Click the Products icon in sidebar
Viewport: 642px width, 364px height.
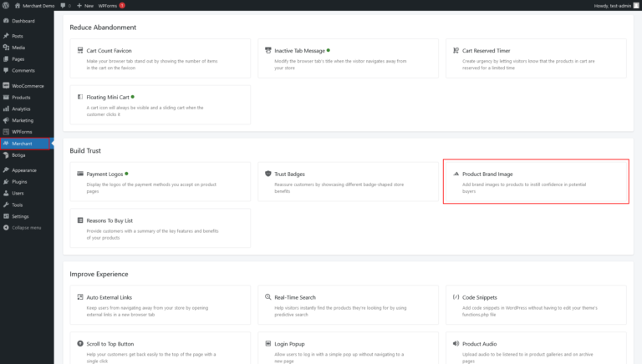(6, 98)
